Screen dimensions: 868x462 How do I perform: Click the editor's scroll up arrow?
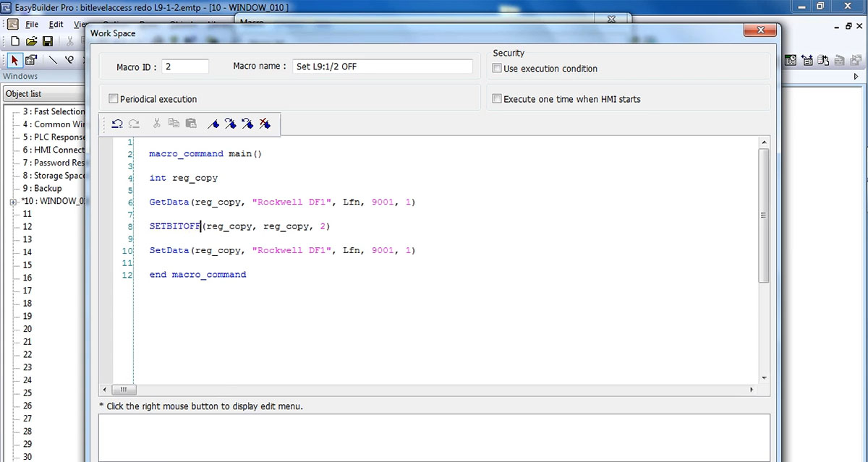click(x=764, y=143)
